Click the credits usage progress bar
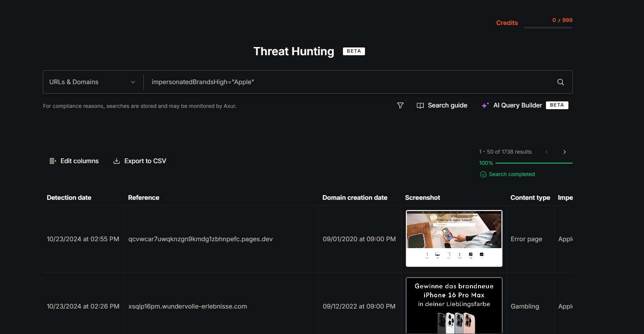 [x=548, y=28]
